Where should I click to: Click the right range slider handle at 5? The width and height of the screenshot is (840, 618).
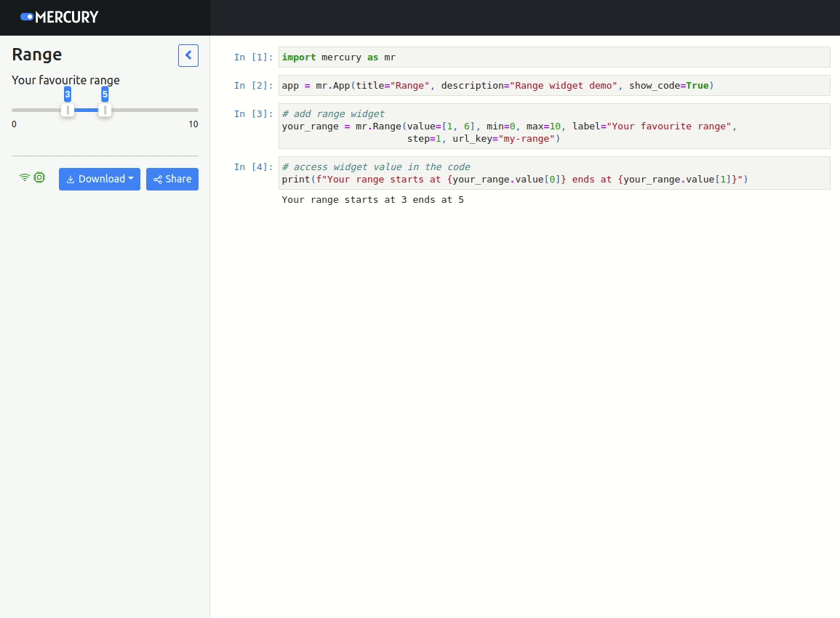point(105,110)
